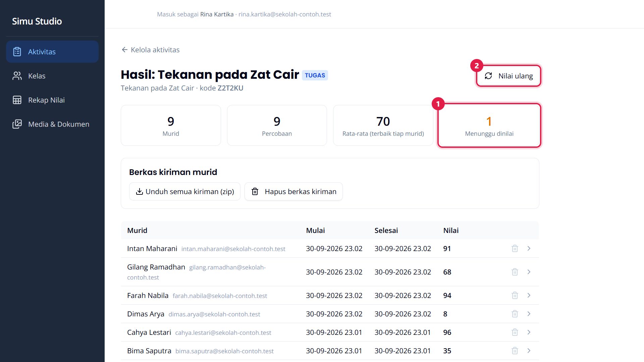This screenshot has height=362, width=644.
Task: Click the Kelas people icon in sidebar
Action: [17, 76]
